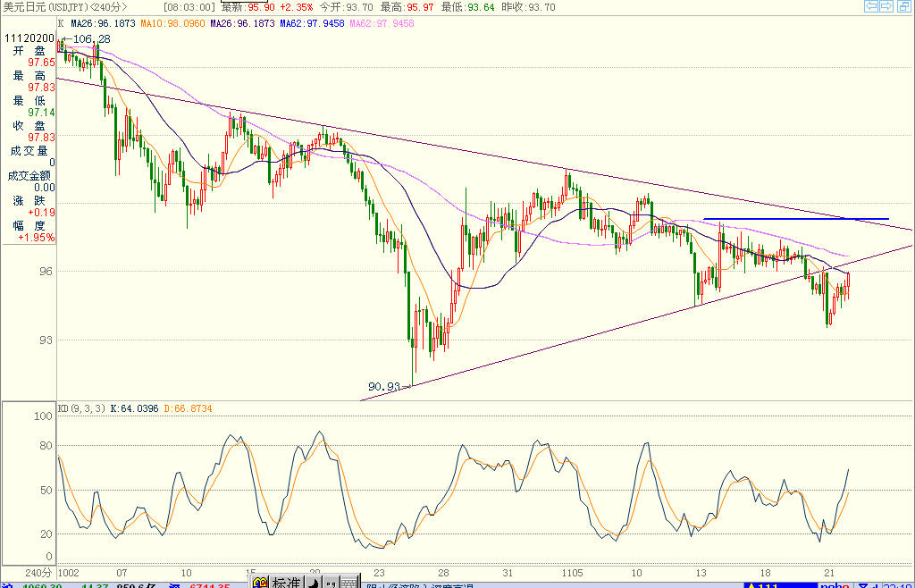This screenshot has width=915, height=588.
Task: Click the 最低 97.14 value in side panel
Action: pyautogui.click(x=41, y=112)
